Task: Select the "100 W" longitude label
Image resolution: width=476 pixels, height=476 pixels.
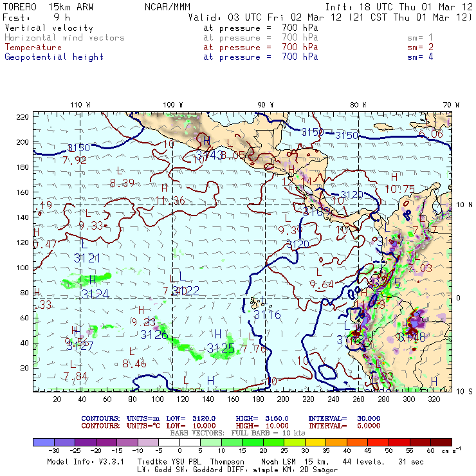Action: coord(173,105)
